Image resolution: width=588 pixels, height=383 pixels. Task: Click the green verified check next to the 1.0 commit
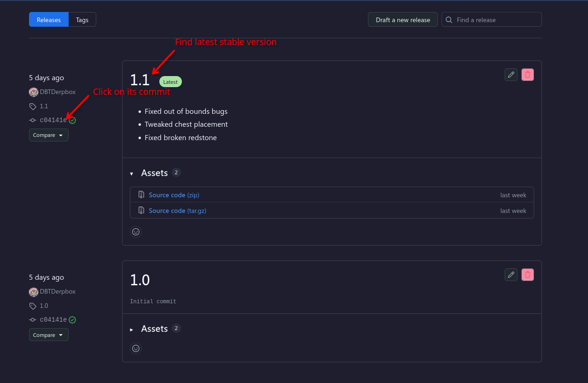pyautogui.click(x=72, y=320)
